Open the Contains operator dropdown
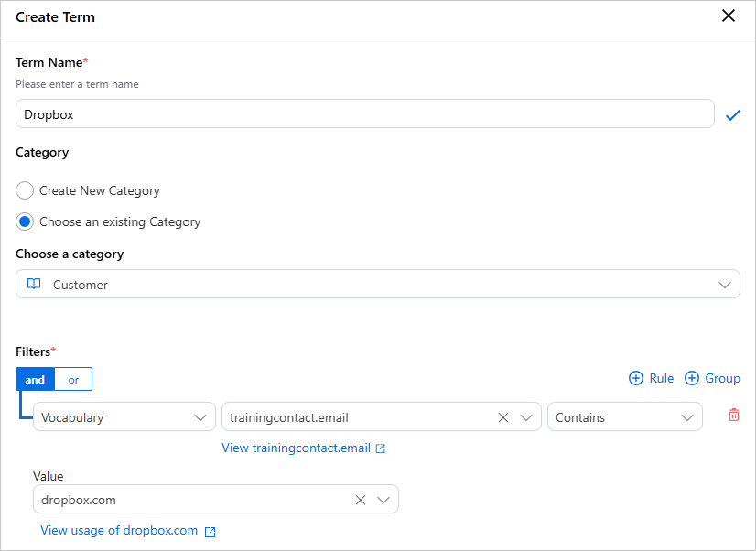Screen dimensions: 756x551 coord(624,417)
